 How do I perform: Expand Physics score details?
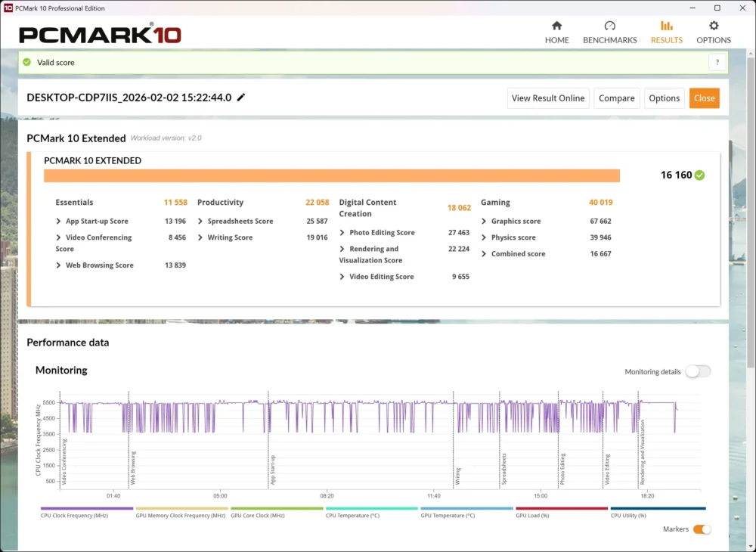pos(484,237)
